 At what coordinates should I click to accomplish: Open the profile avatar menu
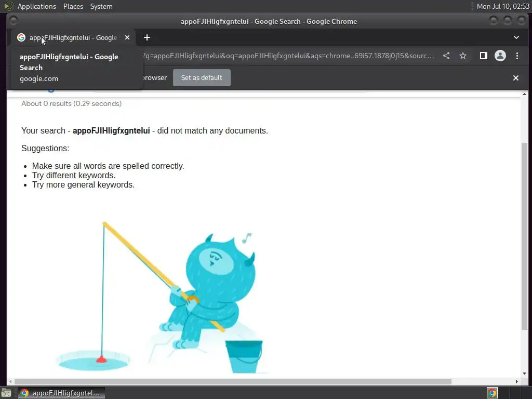(x=500, y=56)
